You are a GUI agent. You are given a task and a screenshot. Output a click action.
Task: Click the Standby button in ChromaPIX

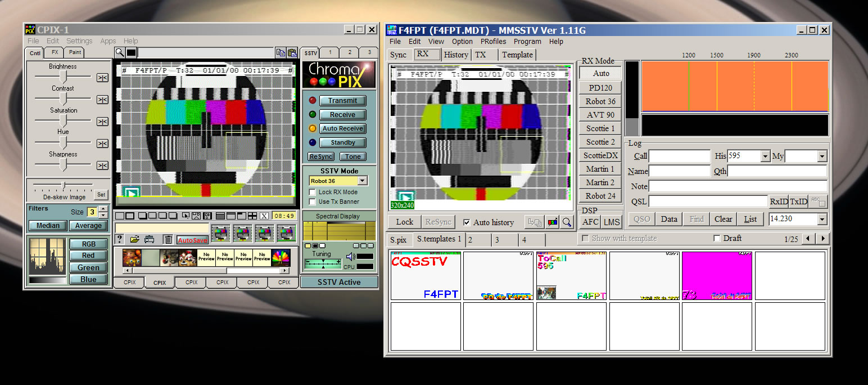[x=342, y=143]
